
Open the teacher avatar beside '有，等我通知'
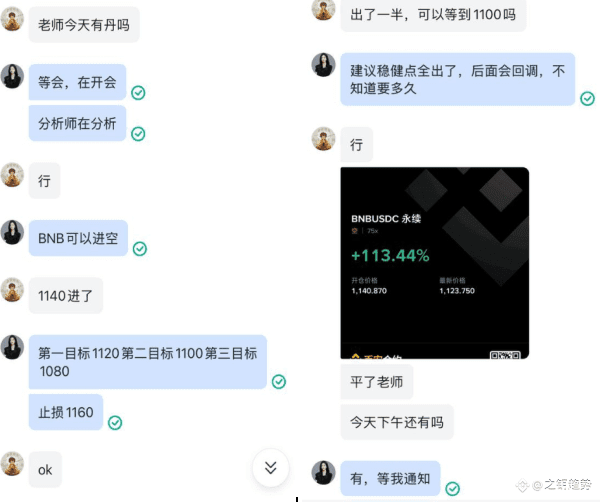(x=323, y=473)
